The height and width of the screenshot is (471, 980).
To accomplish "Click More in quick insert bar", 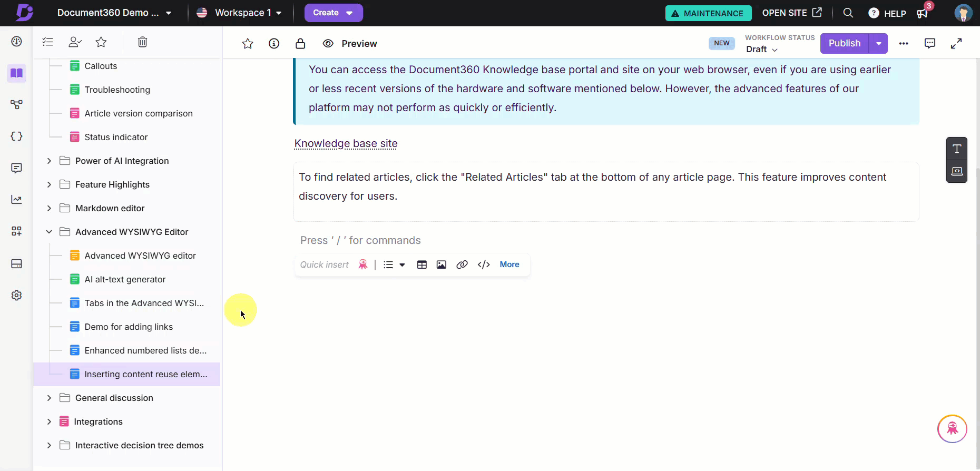I will (509, 264).
